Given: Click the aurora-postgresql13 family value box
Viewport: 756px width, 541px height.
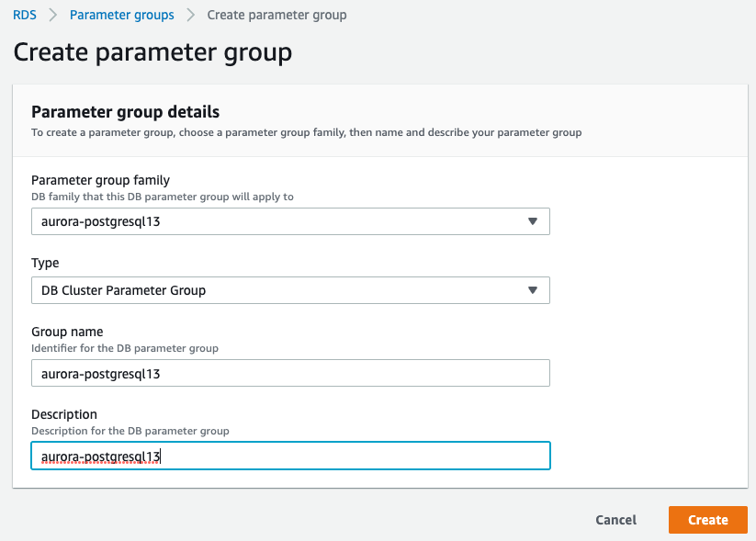Looking at the screenshot, I should 276,220.
